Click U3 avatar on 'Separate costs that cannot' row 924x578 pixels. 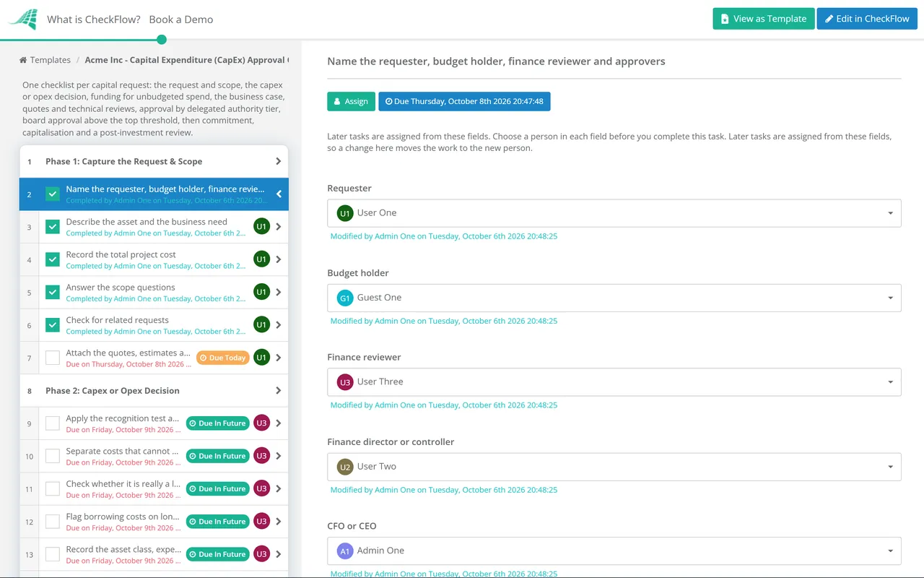(x=261, y=456)
